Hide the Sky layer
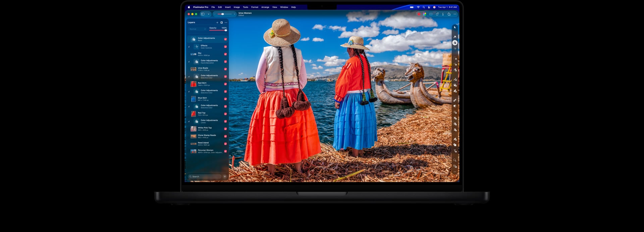The width and height of the screenshot is (644, 232). click(225, 54)
